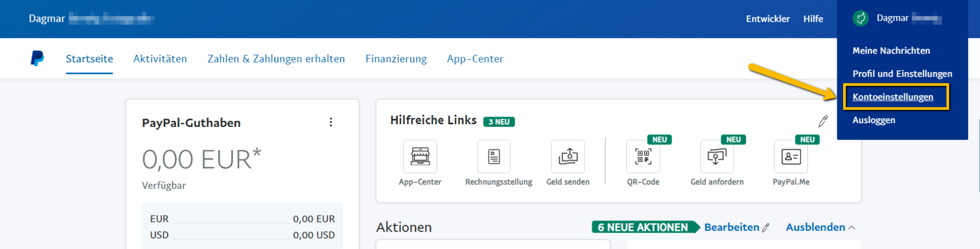This screenshot has width=980, height=249.
Task: Switch to the Aktivitäten tab
Action: 160,59
